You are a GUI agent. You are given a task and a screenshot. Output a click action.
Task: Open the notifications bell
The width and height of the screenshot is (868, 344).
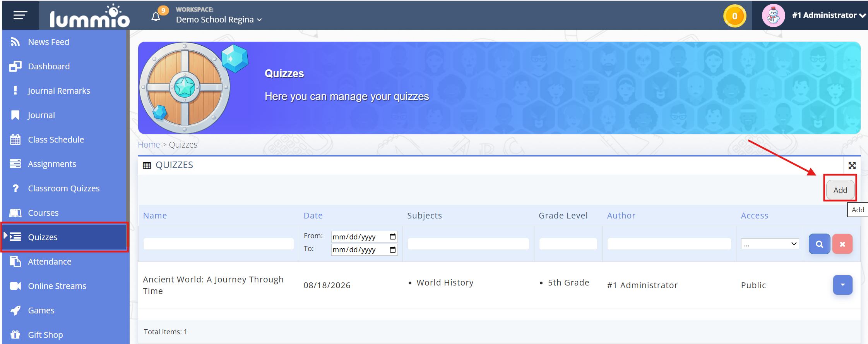[x=156, y=17]
